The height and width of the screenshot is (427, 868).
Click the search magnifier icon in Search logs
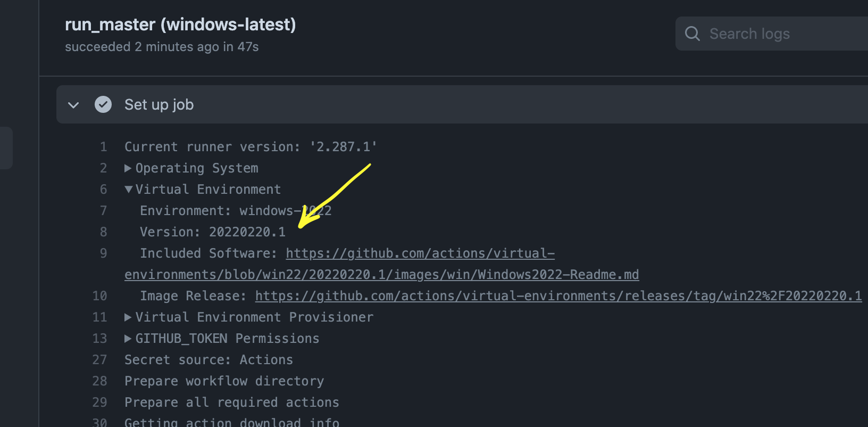point(692,33)
